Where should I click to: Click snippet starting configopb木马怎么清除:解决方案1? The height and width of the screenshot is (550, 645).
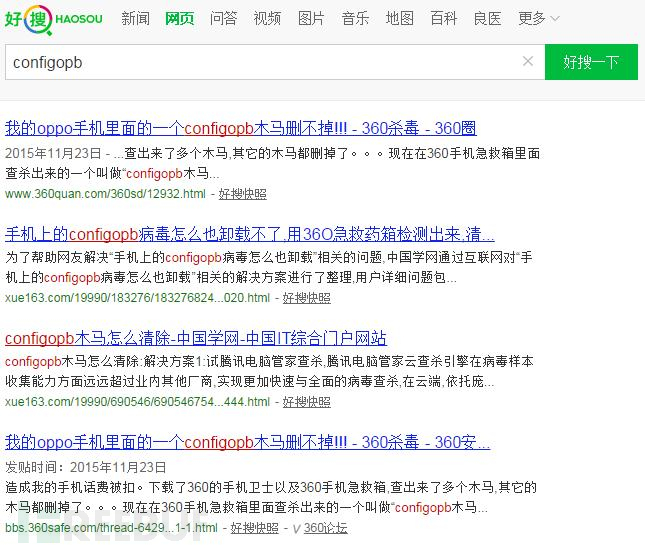[x=269, y=371]
